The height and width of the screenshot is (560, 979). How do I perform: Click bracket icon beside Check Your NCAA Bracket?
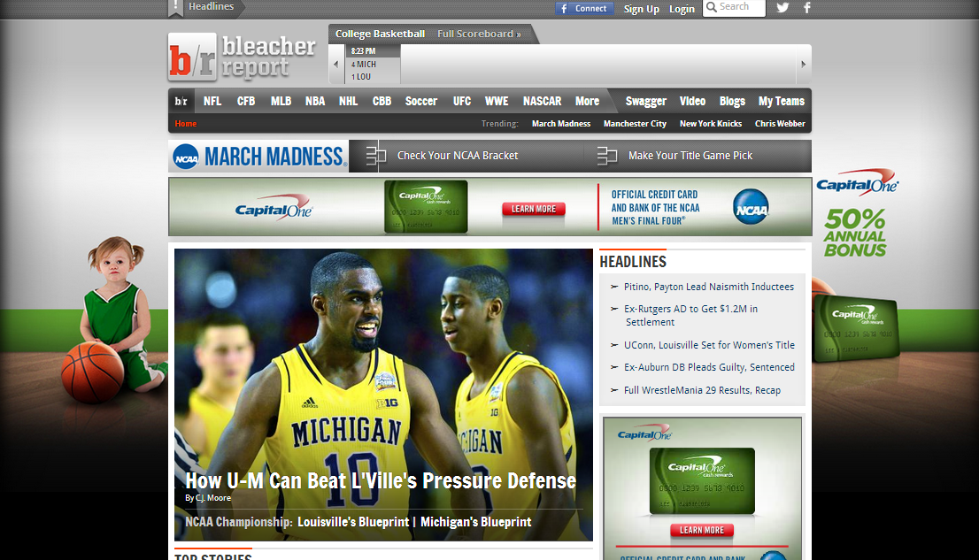(x=376, y=156)
